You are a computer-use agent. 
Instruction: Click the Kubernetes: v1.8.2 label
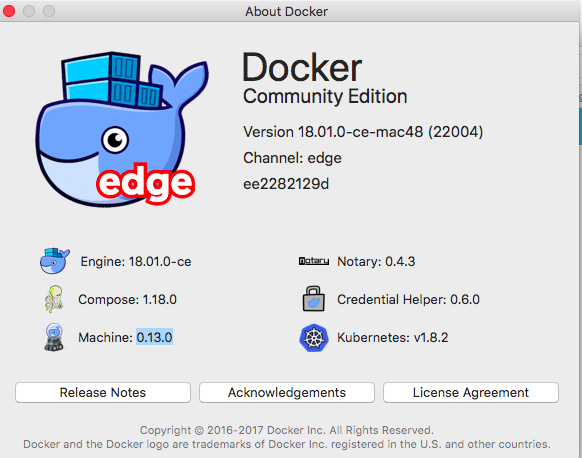point(392,337)
